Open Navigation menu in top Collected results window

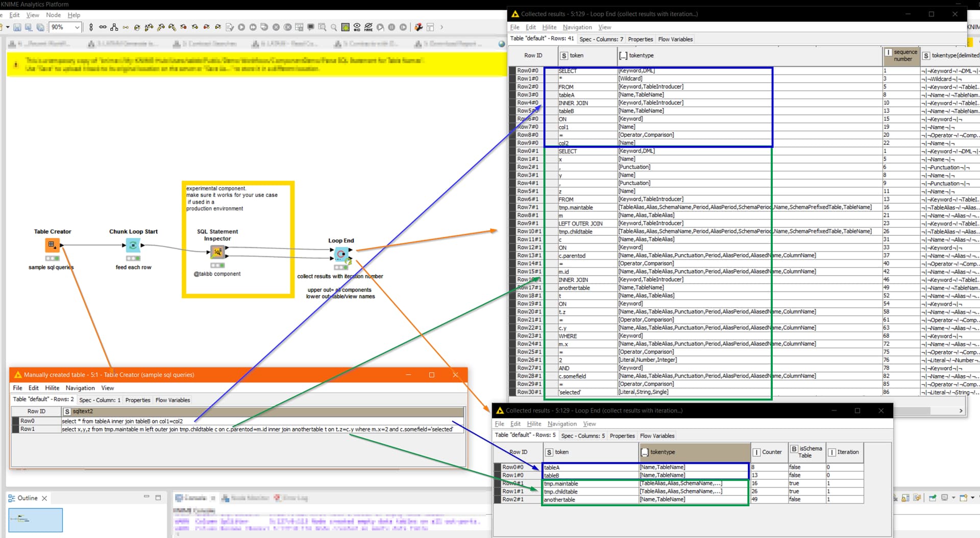tap(577, 27)
